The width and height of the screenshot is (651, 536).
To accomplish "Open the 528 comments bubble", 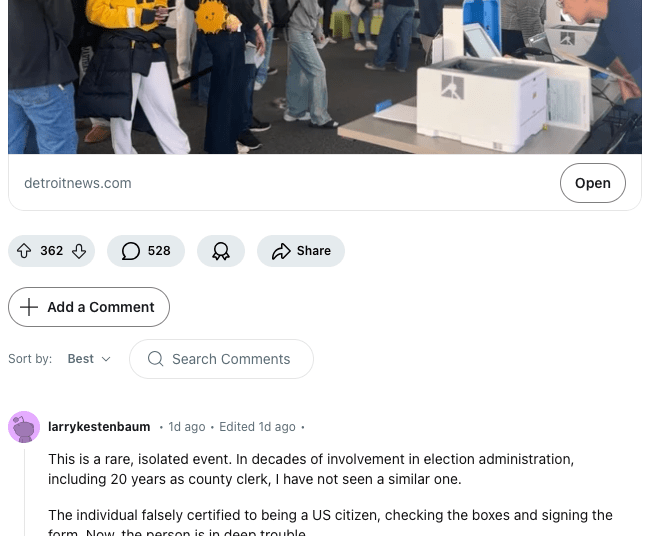I will click(146, 251).
